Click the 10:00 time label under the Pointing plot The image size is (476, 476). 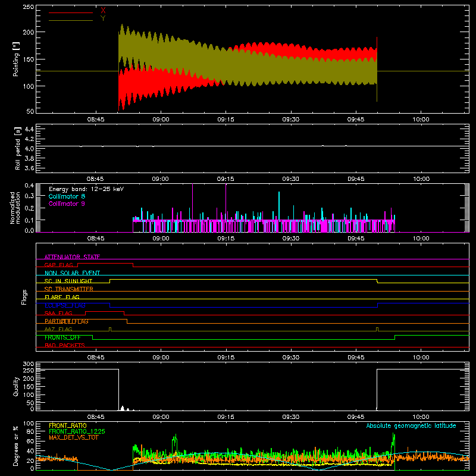[x=421, y=120]
